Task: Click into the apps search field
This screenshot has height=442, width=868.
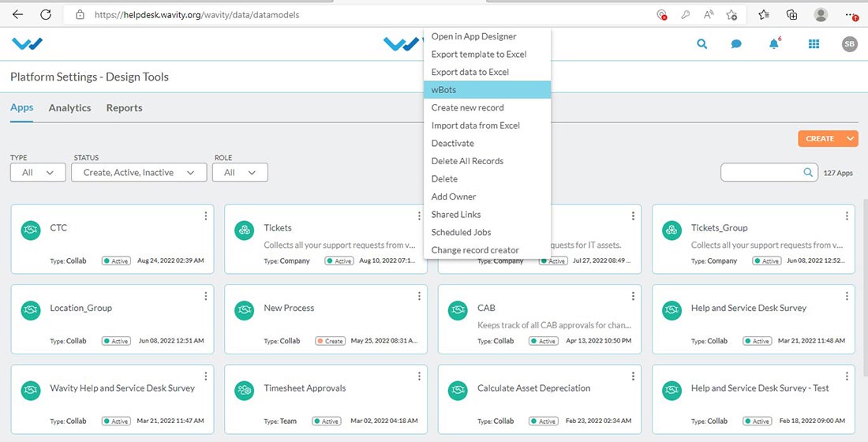Action: pos(762,172)
